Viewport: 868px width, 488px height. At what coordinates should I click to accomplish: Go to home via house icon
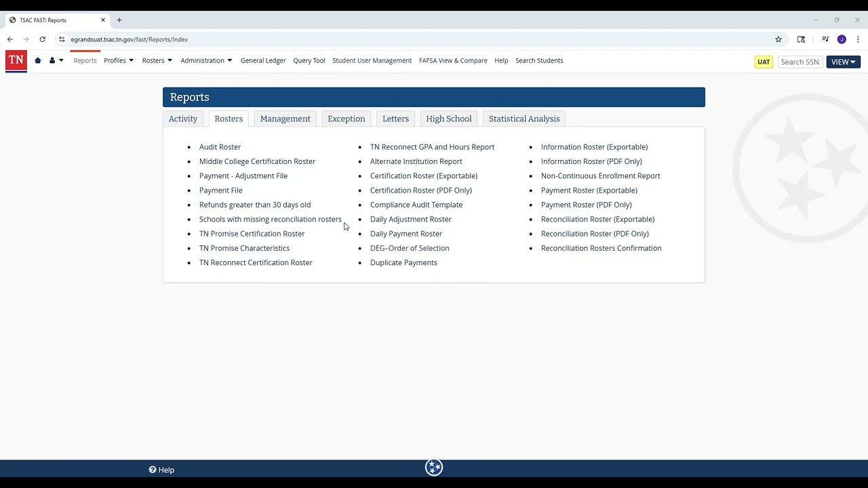(38, 60)
